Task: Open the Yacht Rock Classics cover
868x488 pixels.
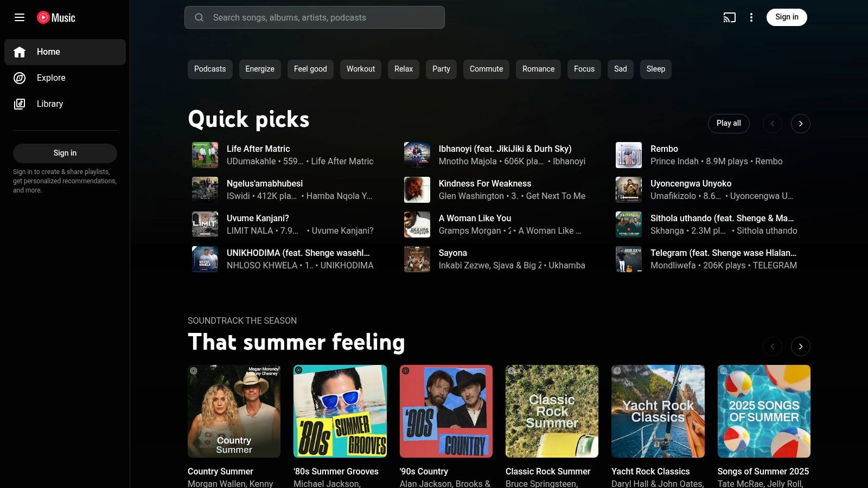Action: click(658, 412)
